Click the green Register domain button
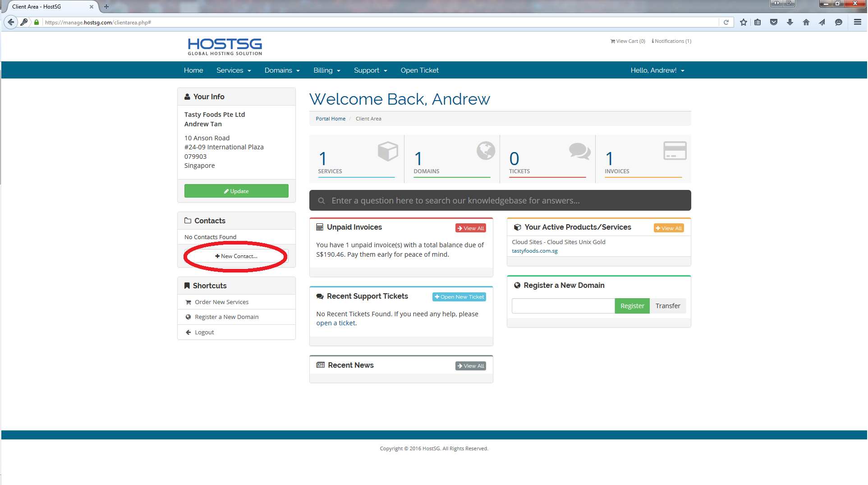The width and height of the screenshot is (868, 485). pyautogui.click(x=632, y=306)
